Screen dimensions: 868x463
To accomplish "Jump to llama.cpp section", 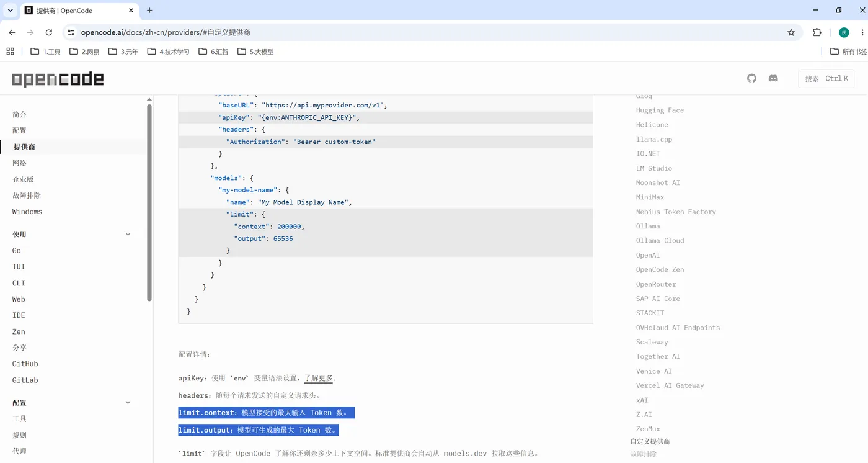I will click(653, 140).
